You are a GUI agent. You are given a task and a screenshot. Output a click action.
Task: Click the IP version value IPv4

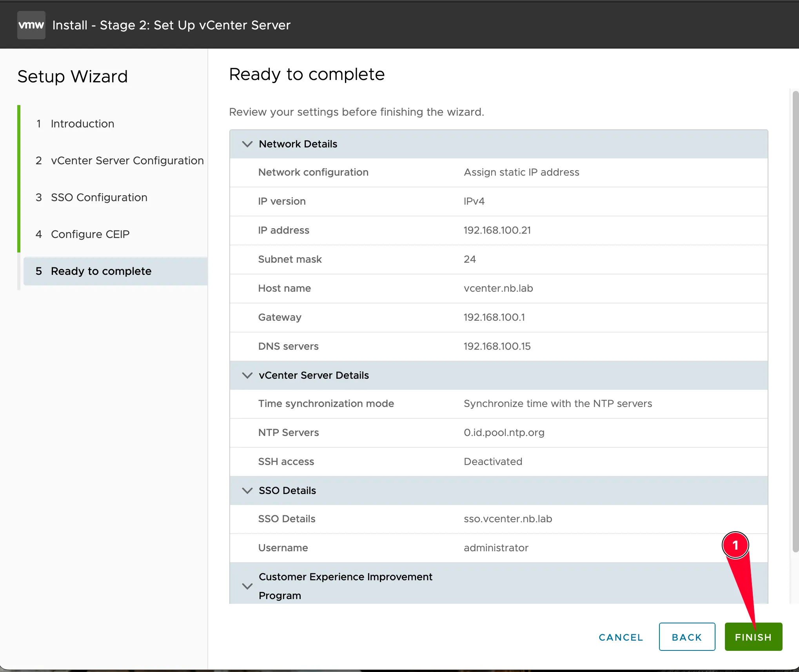tap(474, 201)
